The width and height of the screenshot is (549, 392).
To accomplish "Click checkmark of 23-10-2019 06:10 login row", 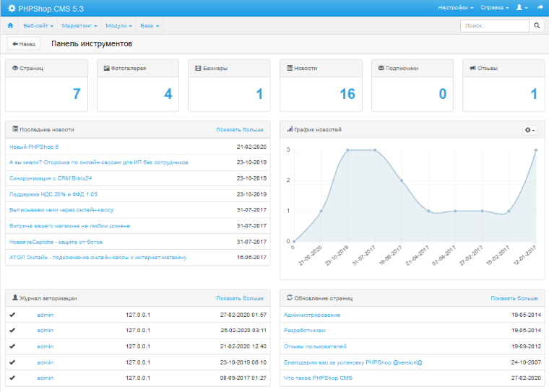I will click(12, 362).
